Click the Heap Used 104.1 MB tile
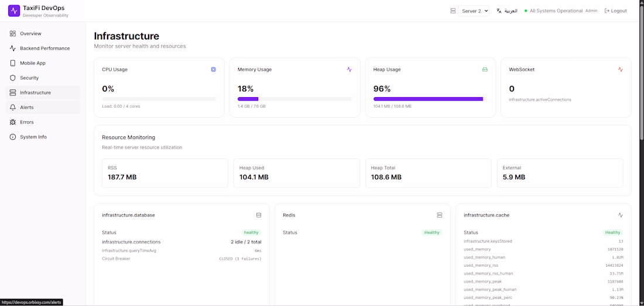 (x=297, y=173)
